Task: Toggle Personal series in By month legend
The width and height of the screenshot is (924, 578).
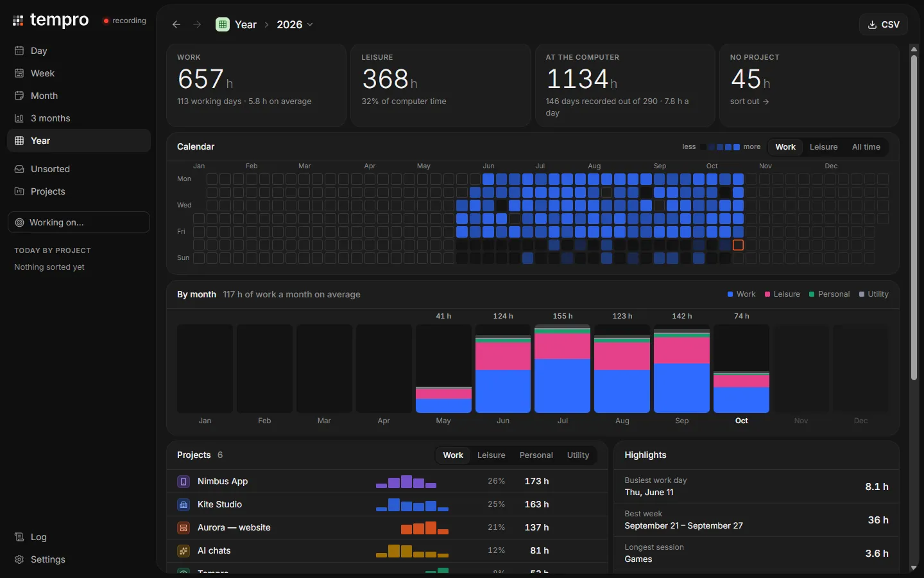Action: click(829, 294)
